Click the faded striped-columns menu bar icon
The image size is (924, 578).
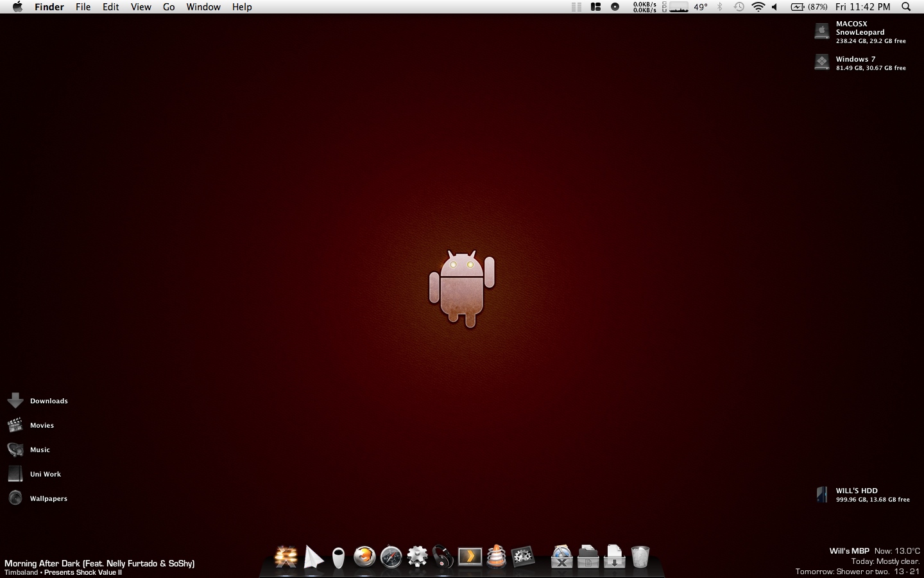click(576, 7)
